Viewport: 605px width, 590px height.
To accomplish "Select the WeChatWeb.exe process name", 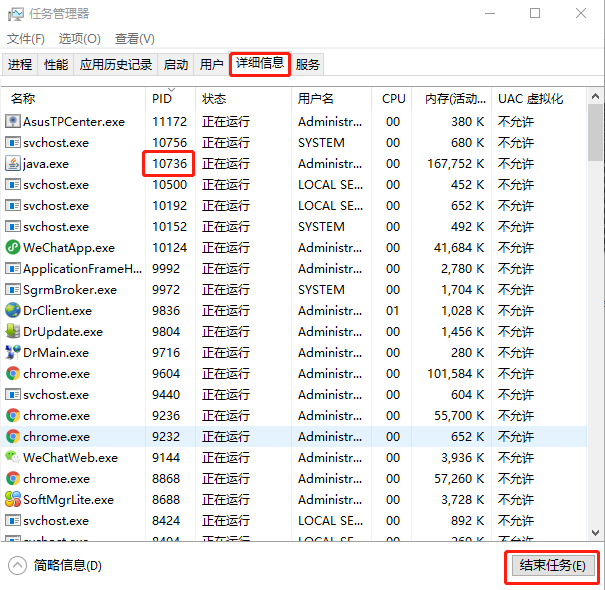I will pos(70,458).
